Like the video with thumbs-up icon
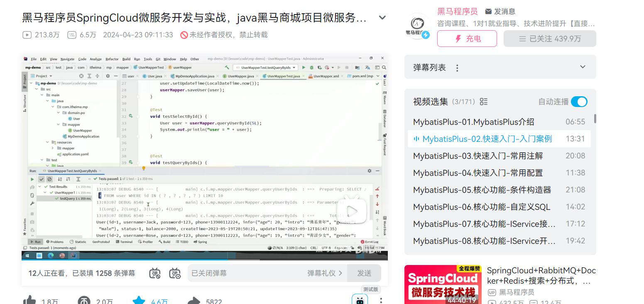Image resolution: width=644 pixels, height=304 pixels. [29, 300]
